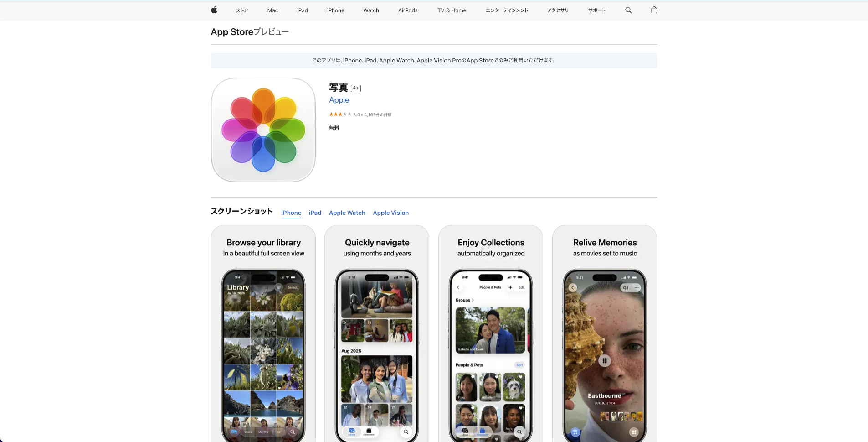
Task: Click the pause button on Memories screenshot
Action: click(604, 361)
